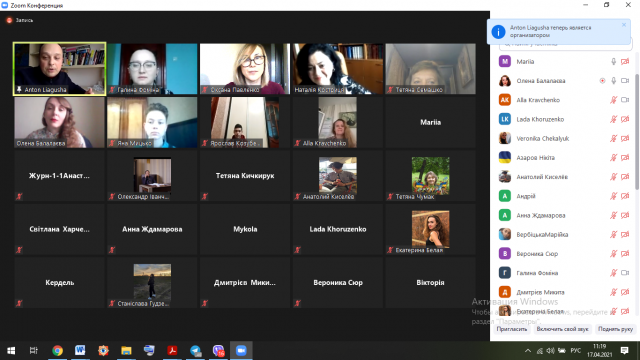Open Google Chrome from the taskbar

click(58, 351)
